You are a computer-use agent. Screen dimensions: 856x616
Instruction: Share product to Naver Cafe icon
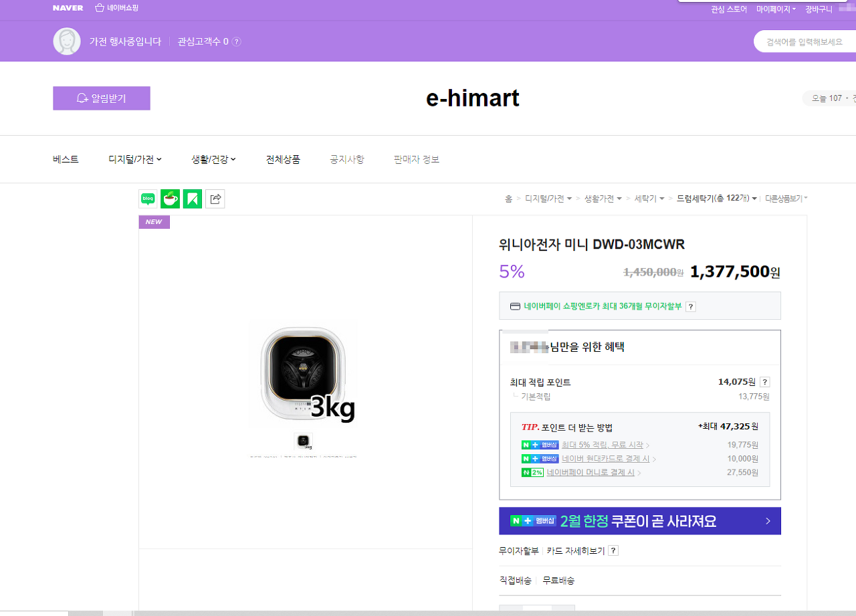170,199
